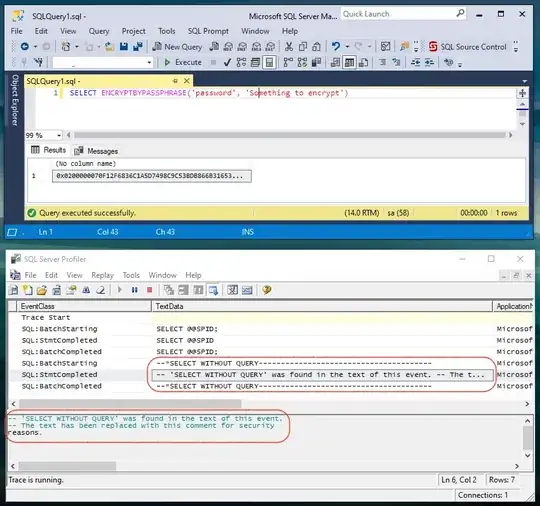540x506 pixels.
Task: Click the Cut scissors icon
Action: (289, 47)
